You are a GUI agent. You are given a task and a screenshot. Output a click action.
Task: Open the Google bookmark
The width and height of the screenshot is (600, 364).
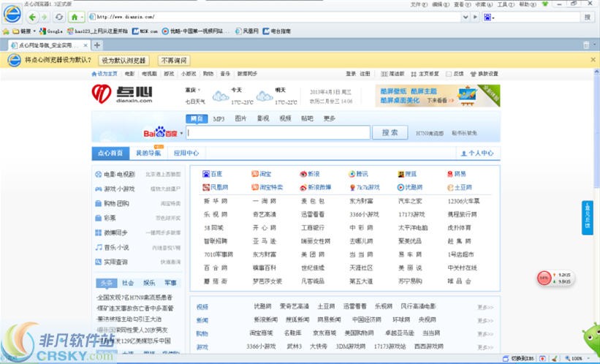pyautogui.click(x=51, y=31)
